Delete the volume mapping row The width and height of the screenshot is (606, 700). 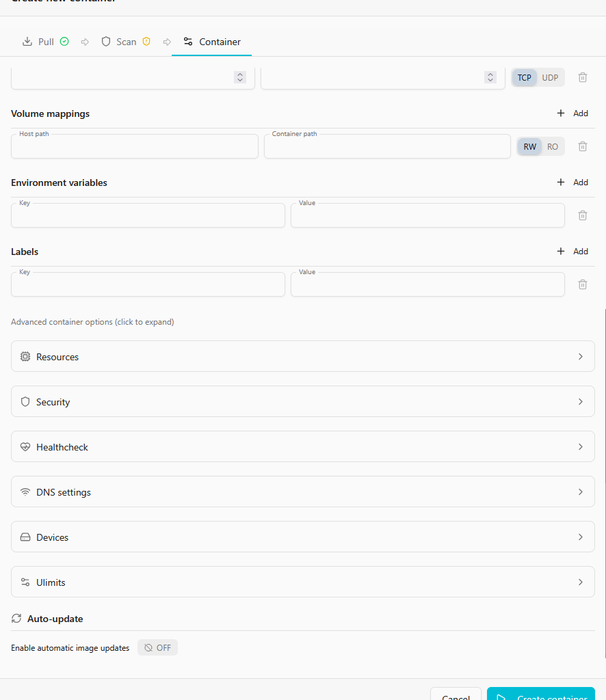(583, 146)
